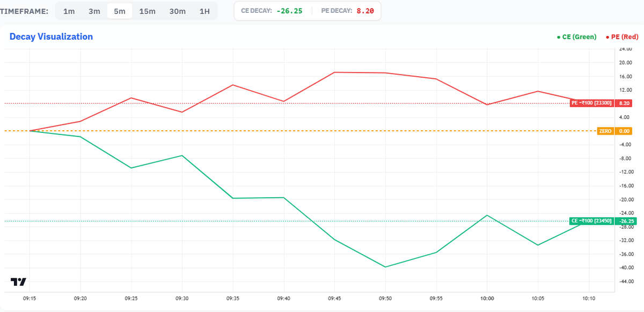This screenshot has width=644, height=312.
Task: Select the 1m timeframe
Action: click(x=69, y=11)
